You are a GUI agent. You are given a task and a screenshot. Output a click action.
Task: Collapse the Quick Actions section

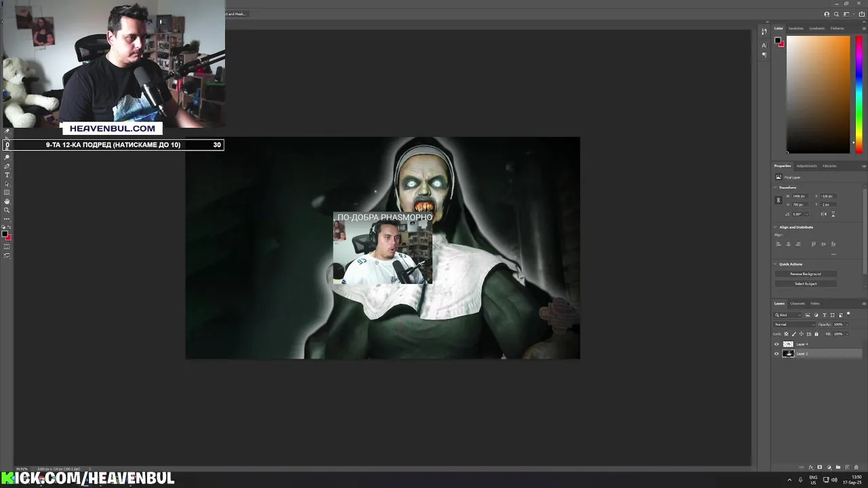[x=775, y=264]
